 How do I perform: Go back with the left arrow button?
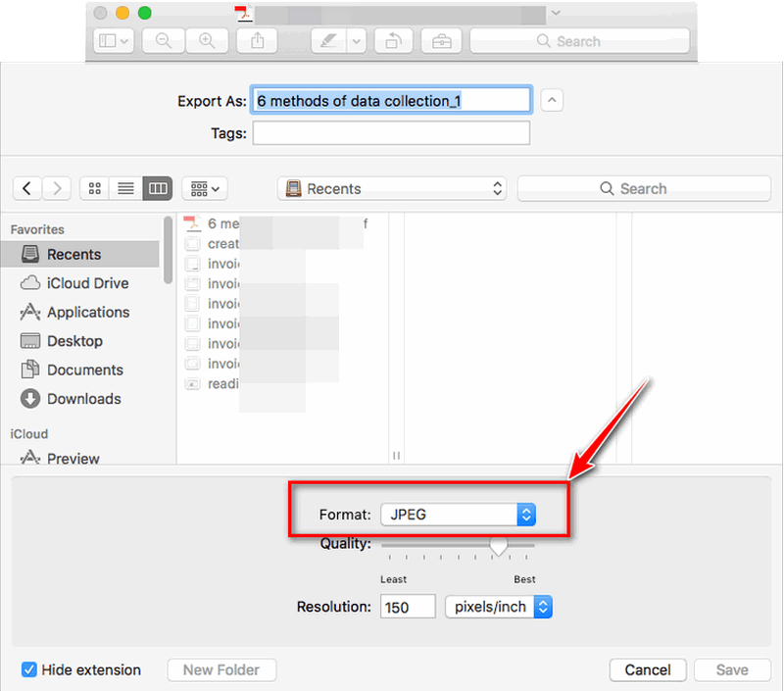coord(27,188)
